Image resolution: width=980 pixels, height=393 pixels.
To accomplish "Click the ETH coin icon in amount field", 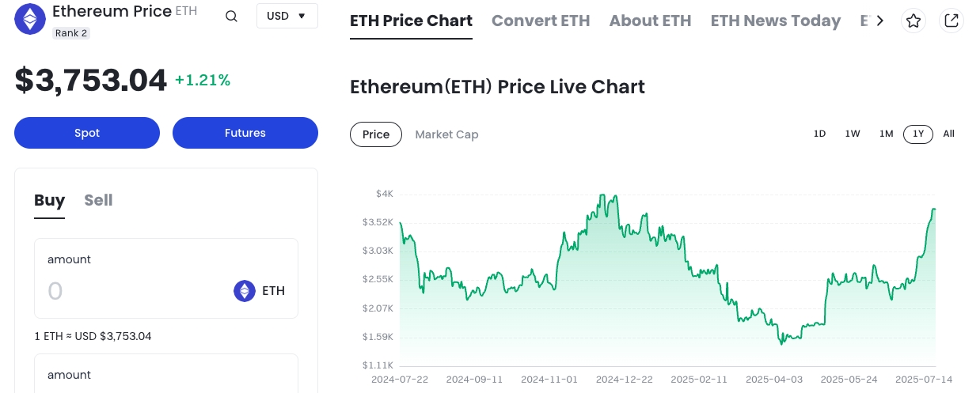I will point(245,291).
